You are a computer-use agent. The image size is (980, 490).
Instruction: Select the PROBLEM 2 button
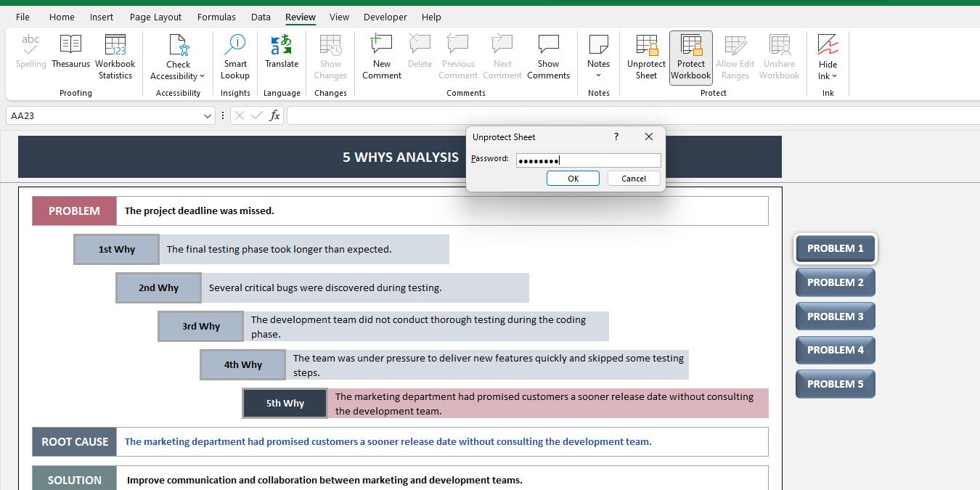836,282
